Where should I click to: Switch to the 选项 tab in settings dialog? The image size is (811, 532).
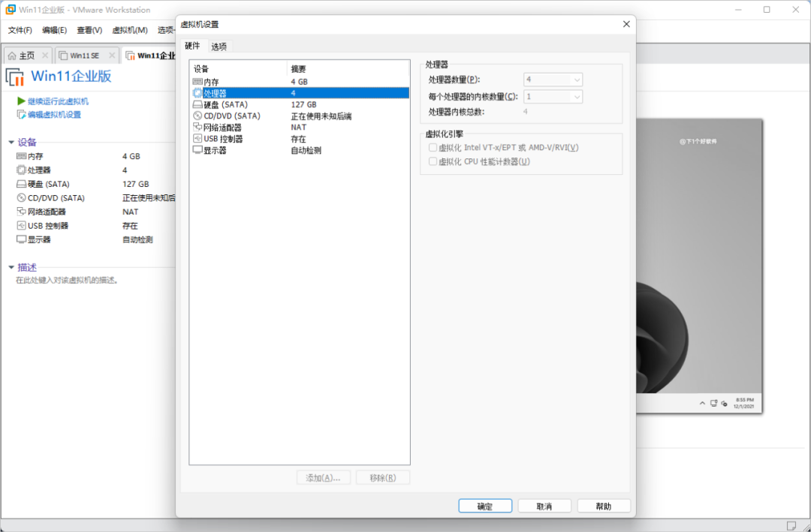[219, 47]
